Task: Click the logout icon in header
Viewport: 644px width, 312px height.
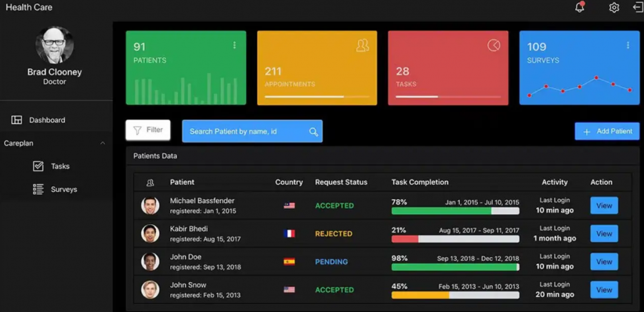Action: point(638,7)
